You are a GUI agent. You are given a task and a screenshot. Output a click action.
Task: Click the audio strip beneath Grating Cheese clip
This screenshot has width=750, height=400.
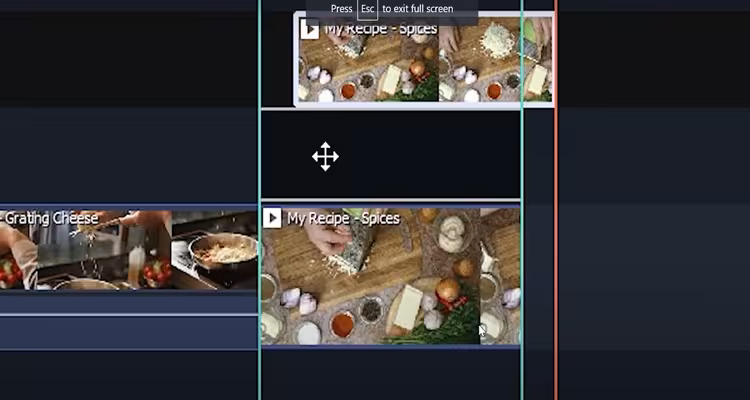click(x=129, y=332)
